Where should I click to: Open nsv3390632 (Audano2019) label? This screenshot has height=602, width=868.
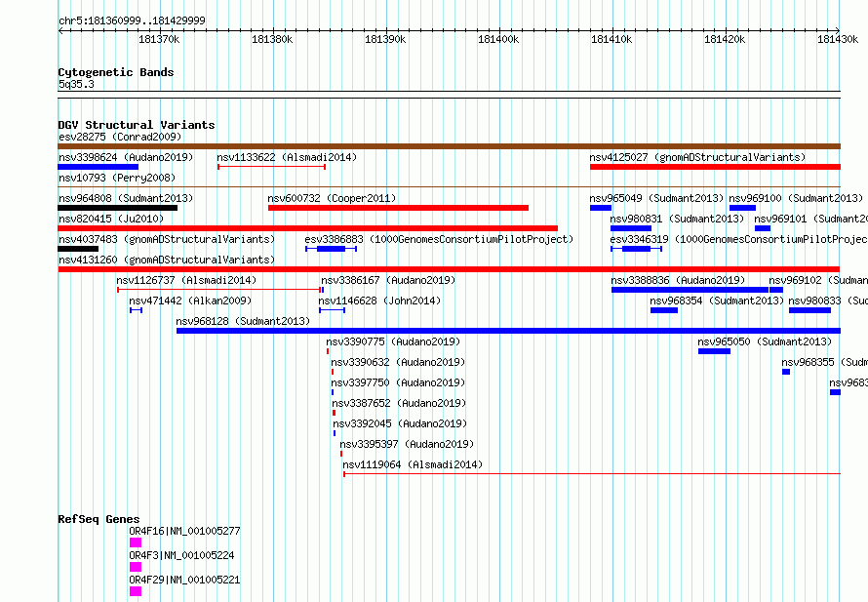pyautogui.click(x=398, y=362)
